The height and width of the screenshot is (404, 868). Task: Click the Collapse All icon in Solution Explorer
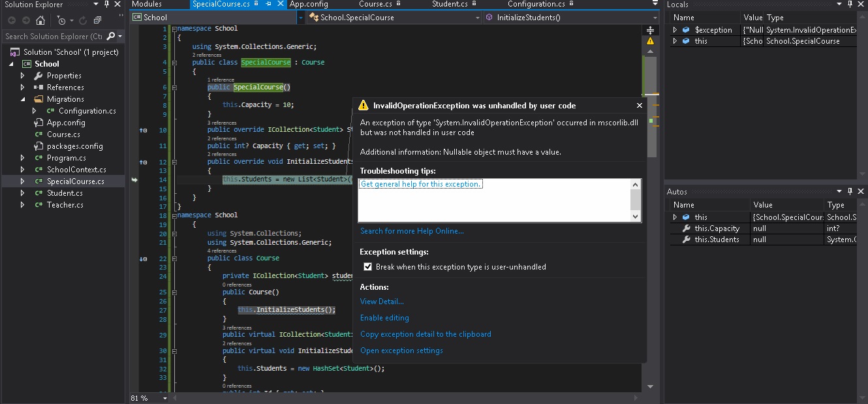coord(97,20)
